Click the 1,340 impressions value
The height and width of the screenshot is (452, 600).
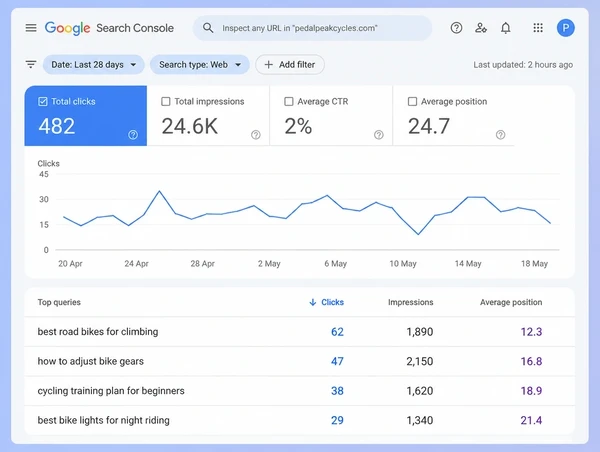[420, 420]
